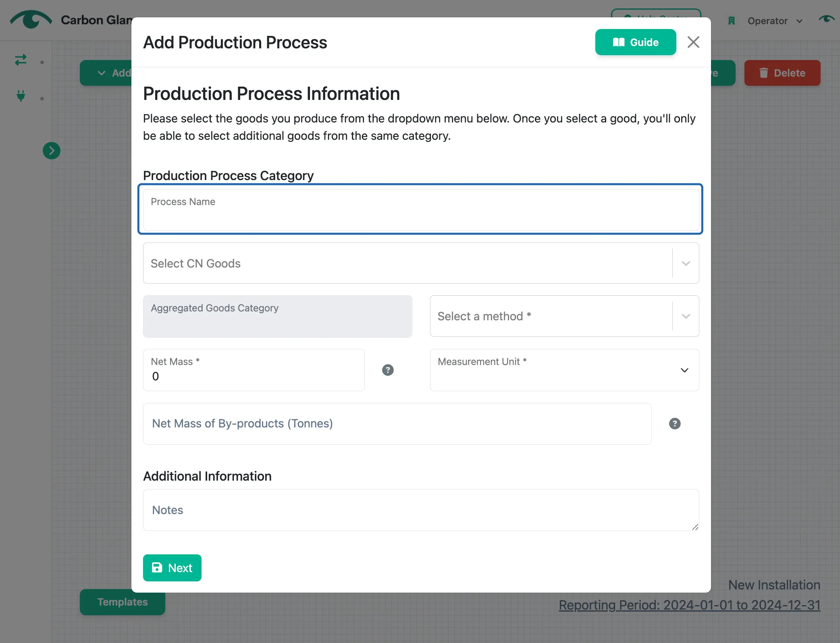Select the power plug sidebar icon
Screen dimensions: 840x643
21,96
